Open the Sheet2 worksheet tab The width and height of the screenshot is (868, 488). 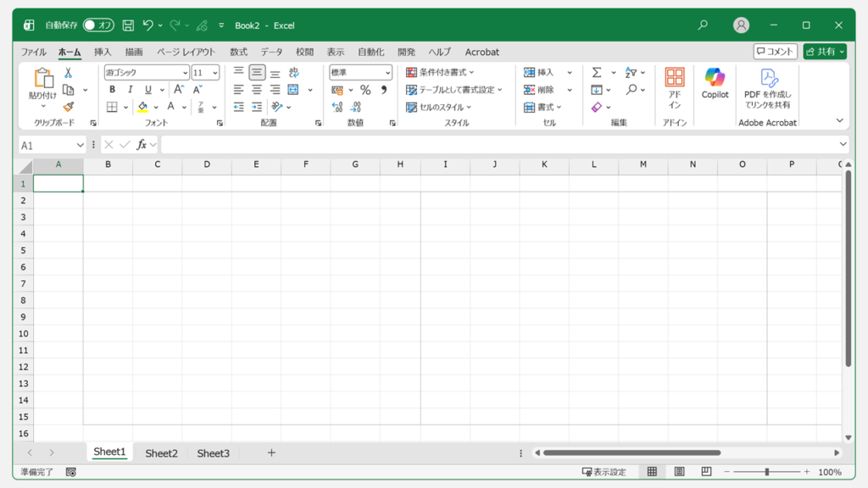pyautogui.click(x=161, y=452)
